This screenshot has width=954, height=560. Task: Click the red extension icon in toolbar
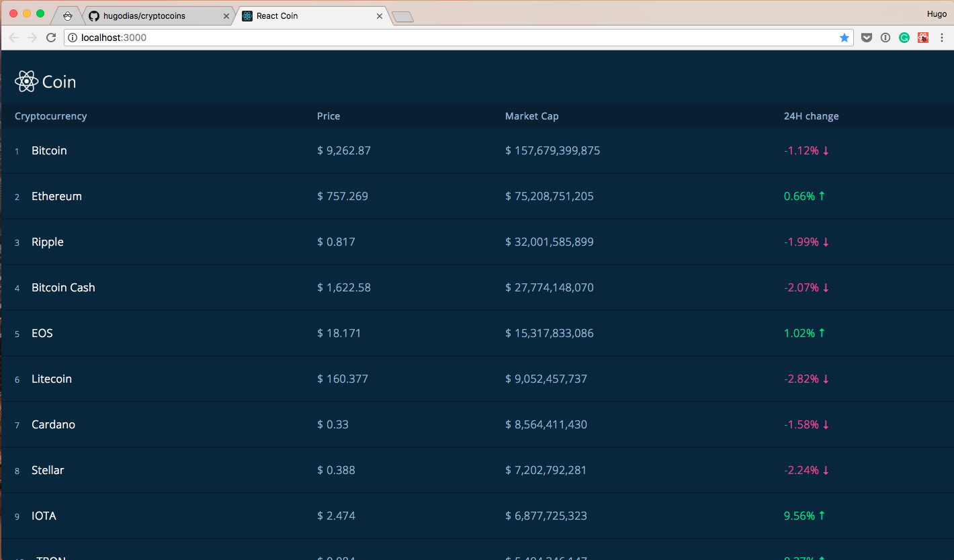tap(923, 38)
